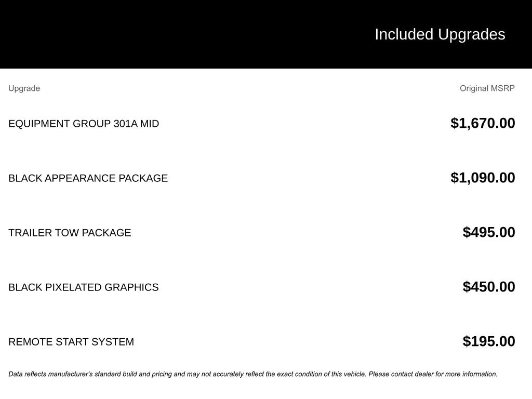
Task: Click the Included Upgrades heading
Action: click(440, 34)
